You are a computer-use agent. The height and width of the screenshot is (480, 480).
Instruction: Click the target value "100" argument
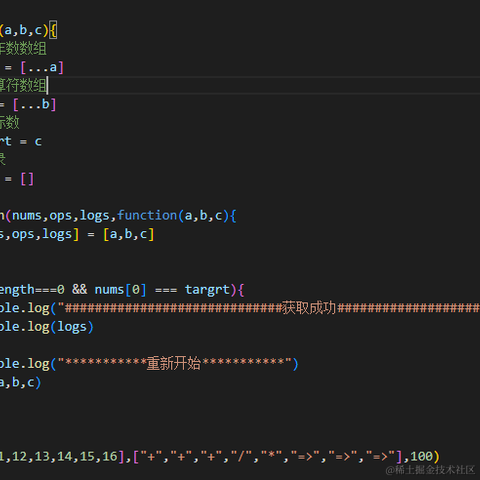[421, 456]
